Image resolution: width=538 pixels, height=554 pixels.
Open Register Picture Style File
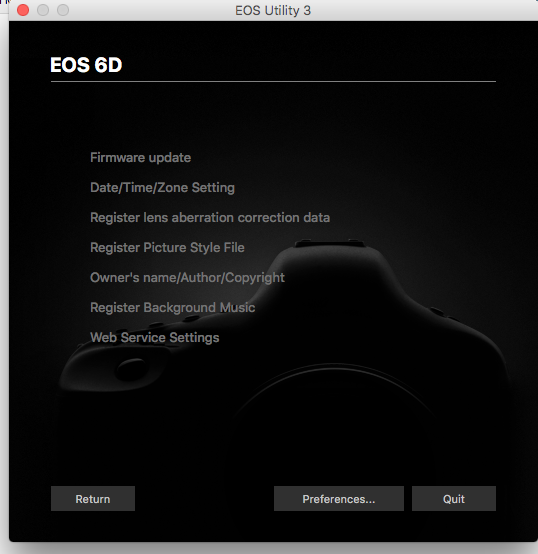[167, 248]
